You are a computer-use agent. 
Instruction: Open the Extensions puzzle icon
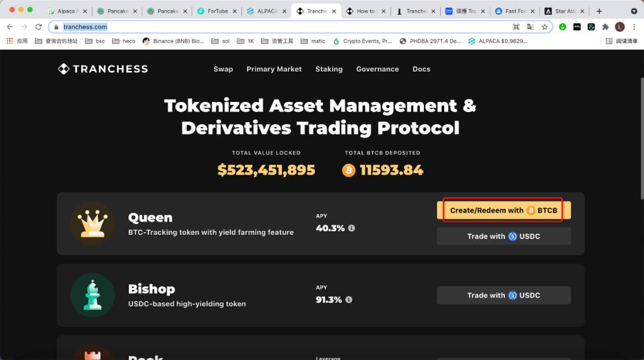tap(605, 27)
